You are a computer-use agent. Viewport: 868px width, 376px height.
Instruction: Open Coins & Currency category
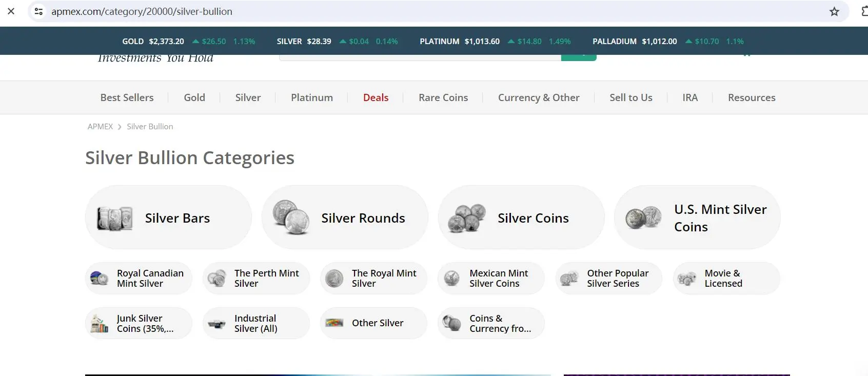click(x=491, y=324)
